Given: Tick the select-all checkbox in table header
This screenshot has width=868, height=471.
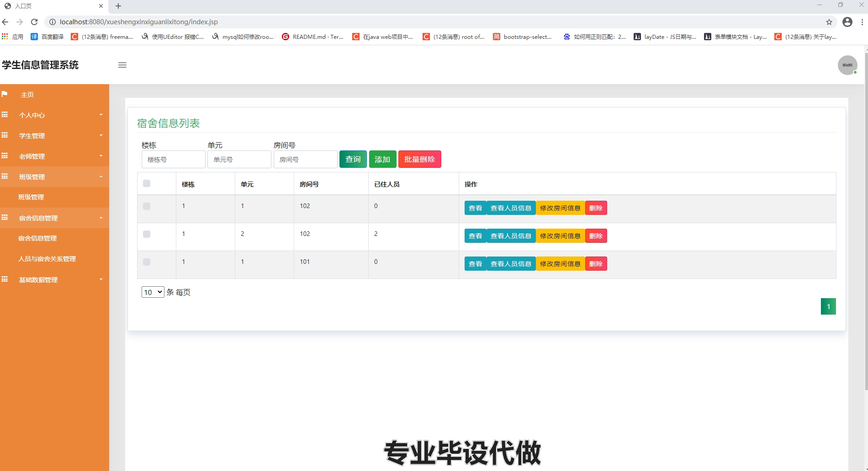Looking at the screenshot, I should coord(147,183).
